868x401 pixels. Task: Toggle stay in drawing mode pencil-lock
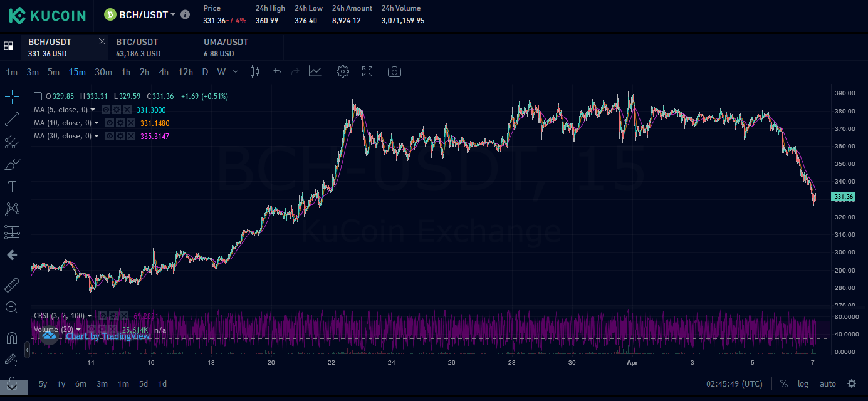12,360
